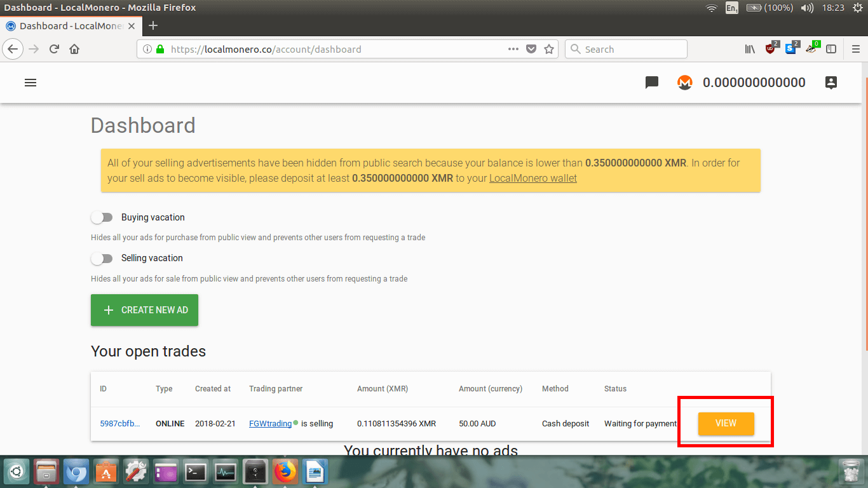Open the purple window app in dock
This screenshot has width=868, height=488.
[x=166, y=472]
